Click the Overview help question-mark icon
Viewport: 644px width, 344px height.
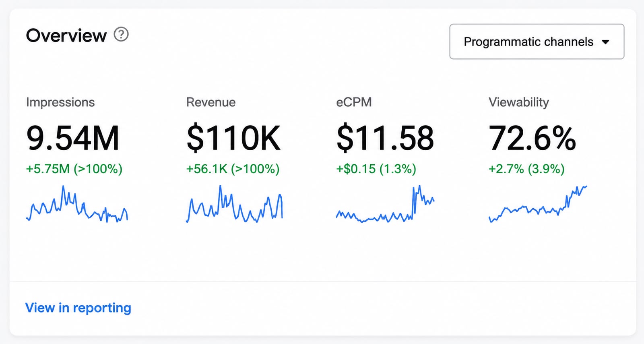point(121,35)
